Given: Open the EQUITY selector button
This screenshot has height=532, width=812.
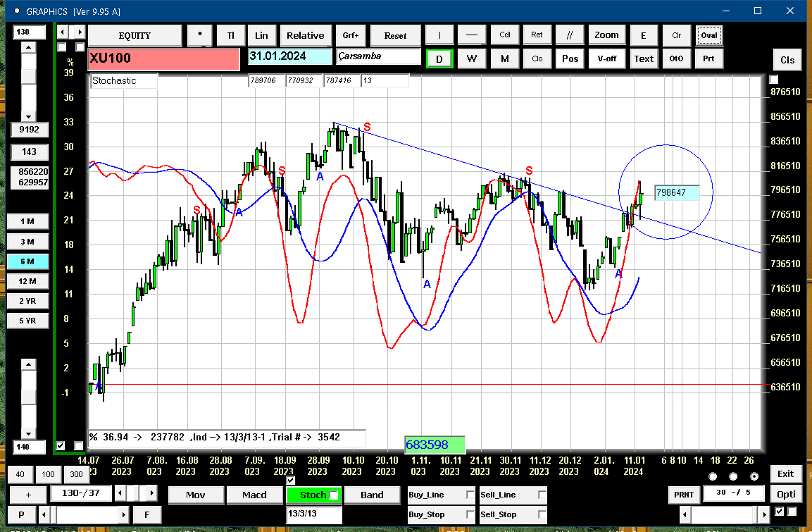Looking at the screenshot, I should (135, 36).
